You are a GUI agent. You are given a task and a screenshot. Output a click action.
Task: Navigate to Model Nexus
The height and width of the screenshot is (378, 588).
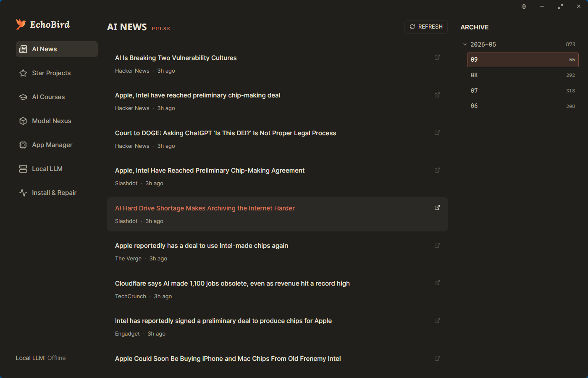(x=57, y=121)
